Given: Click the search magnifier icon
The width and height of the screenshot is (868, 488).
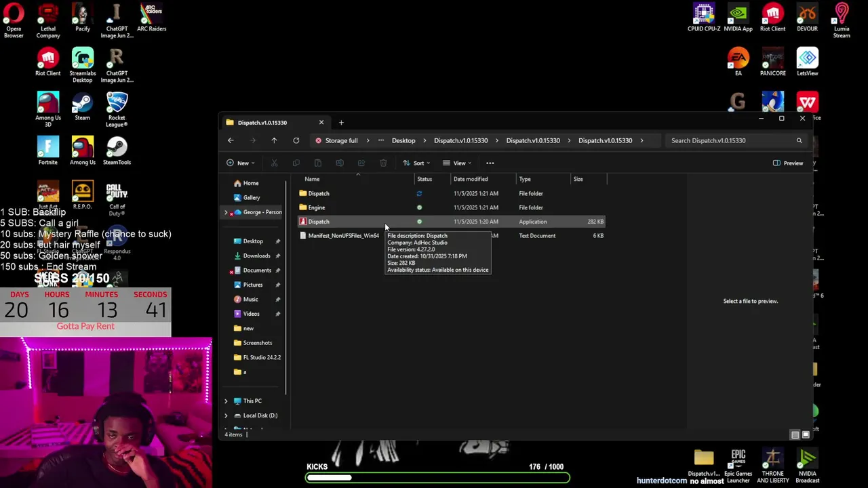Looking at the screenshot, I should [x=799, y=140].
